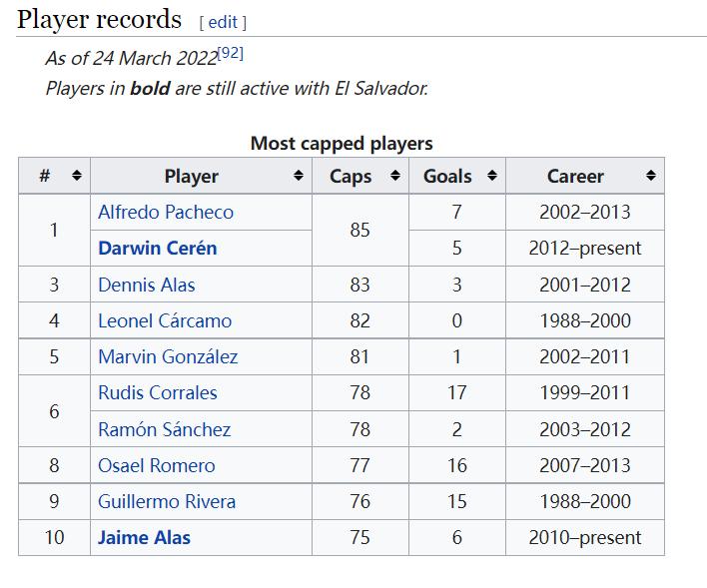Select the Most capped players caption
The height and width of the screenshot is (588, 707).
341,143
